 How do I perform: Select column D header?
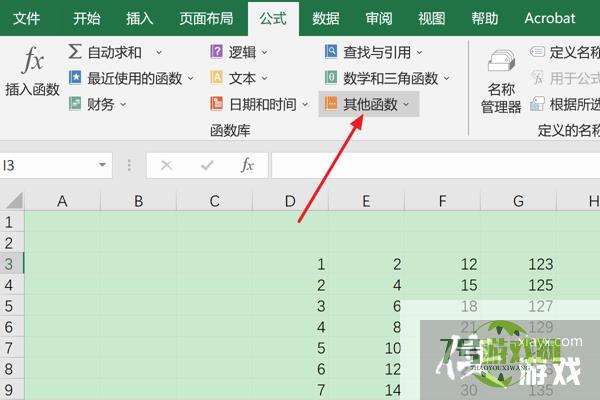tap(290, 201)
